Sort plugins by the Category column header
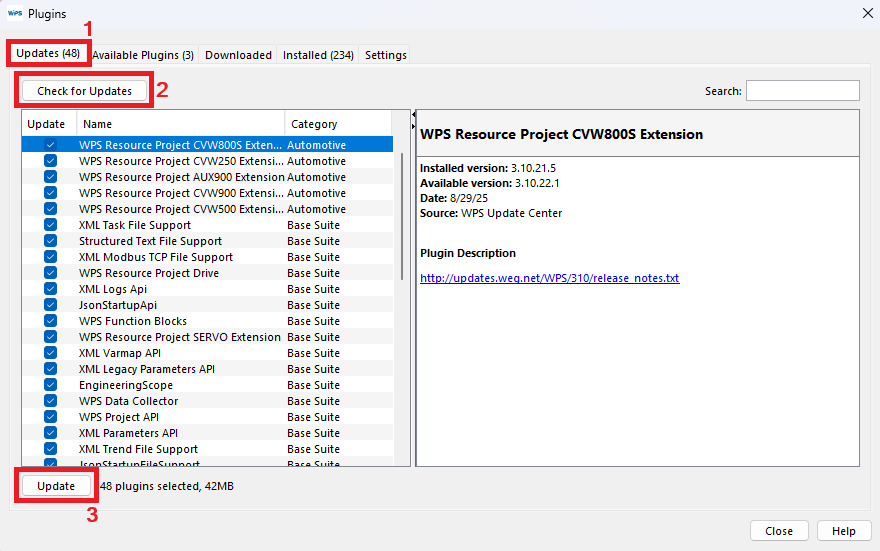The width and height of the screenshot is (880, 551). click(x=340, y=124)
